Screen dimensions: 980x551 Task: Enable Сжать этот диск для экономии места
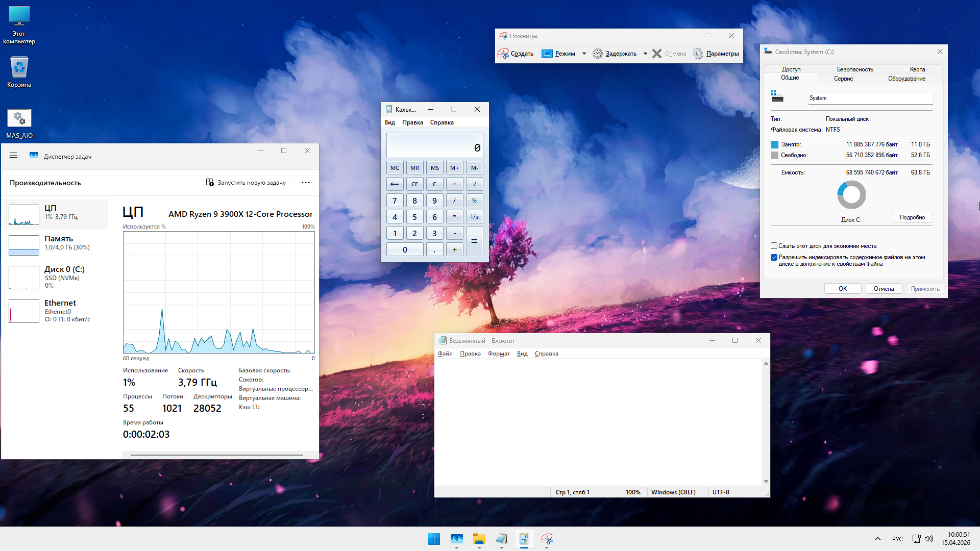click(x=774, y=245)
